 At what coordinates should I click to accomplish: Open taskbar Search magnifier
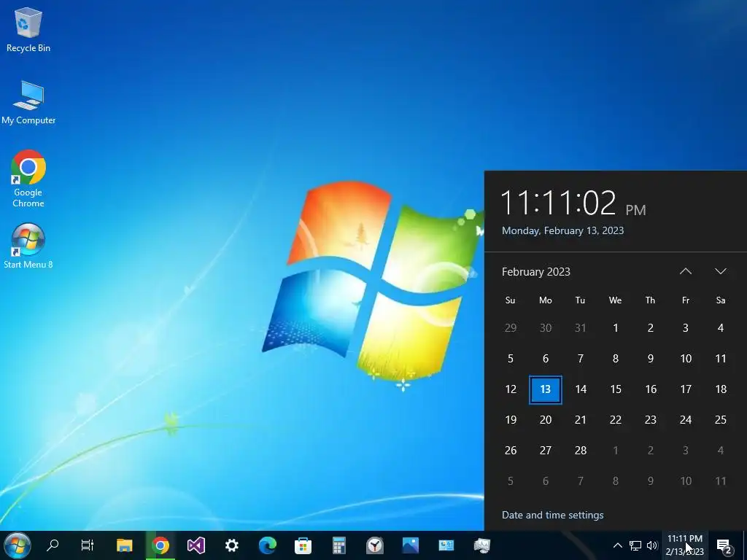[53, 545]
